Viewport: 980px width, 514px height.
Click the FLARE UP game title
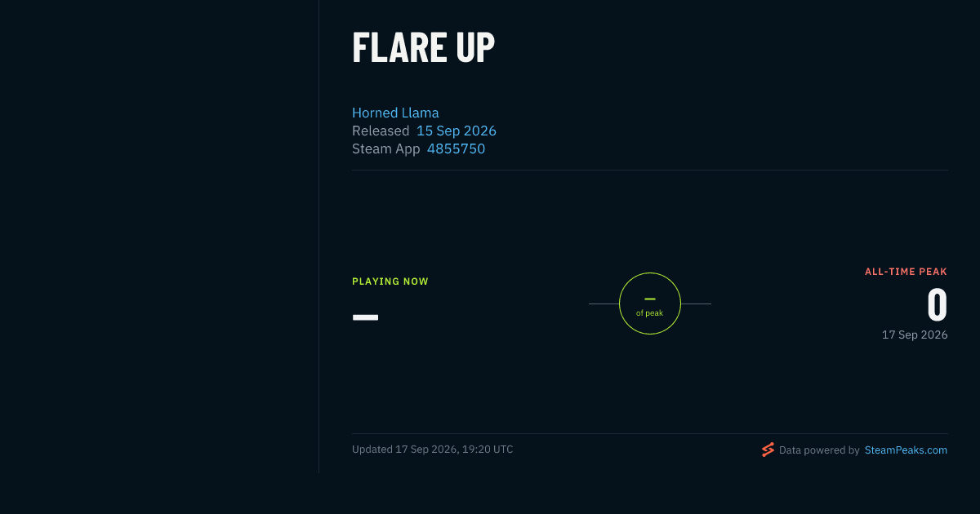(423, 47)
